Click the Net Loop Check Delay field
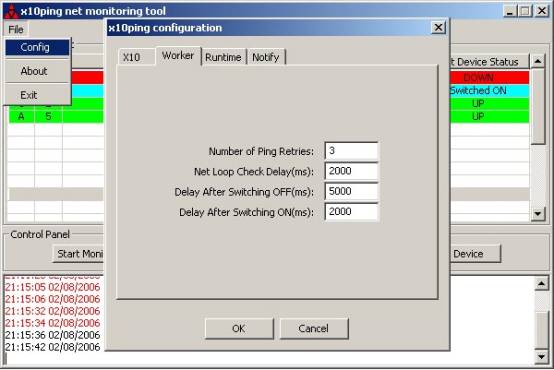 click(x=351, y=171)
